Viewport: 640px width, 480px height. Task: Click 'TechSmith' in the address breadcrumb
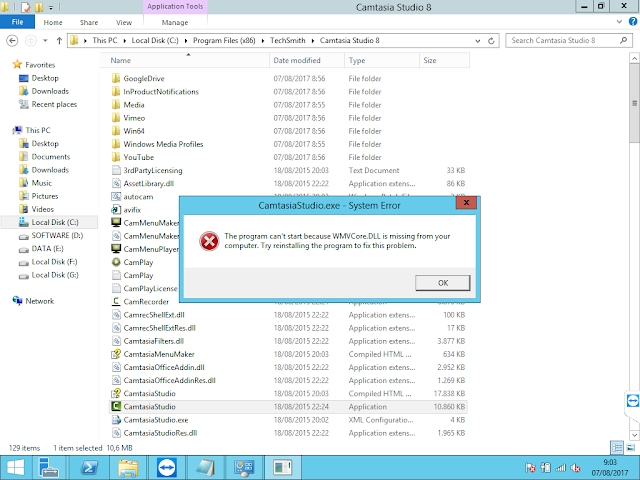[287, 40]
